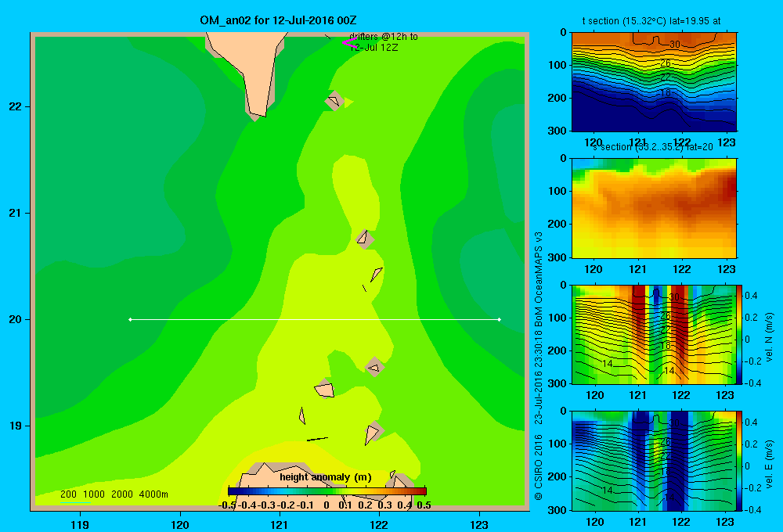Open the salinity section panel

tap(654, 208)
